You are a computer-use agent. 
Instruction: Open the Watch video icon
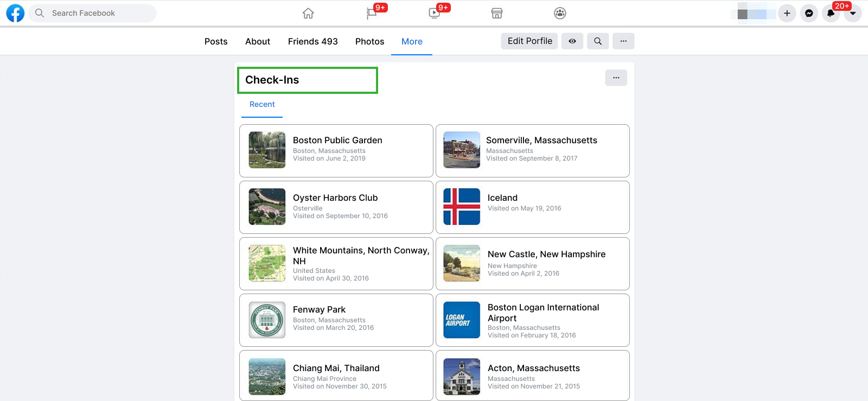tap(434, 13)
